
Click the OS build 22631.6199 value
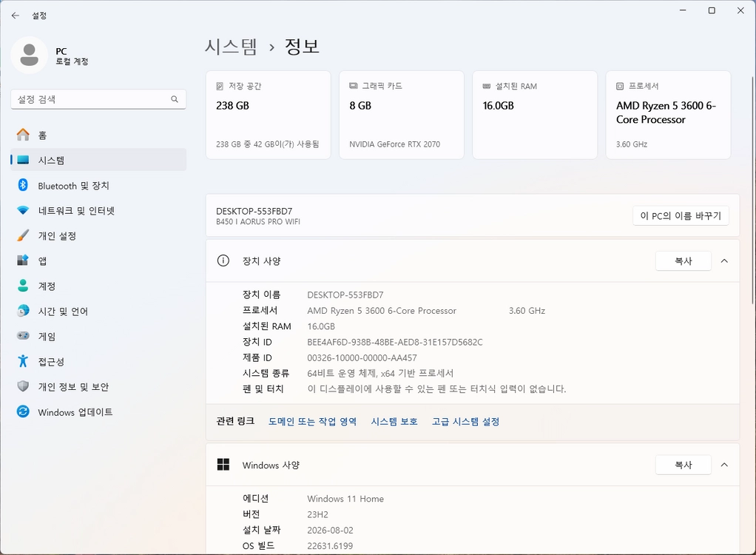(x=330, y=546)
